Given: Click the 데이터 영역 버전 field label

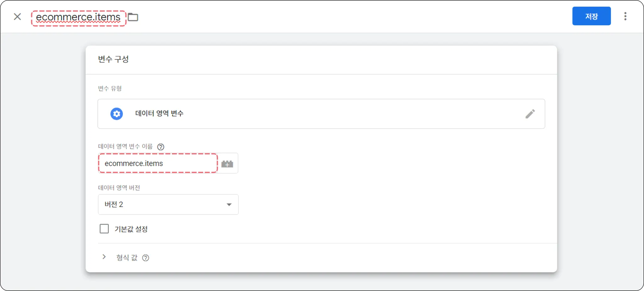Looking at the screenshot, I should click(119, 188).
